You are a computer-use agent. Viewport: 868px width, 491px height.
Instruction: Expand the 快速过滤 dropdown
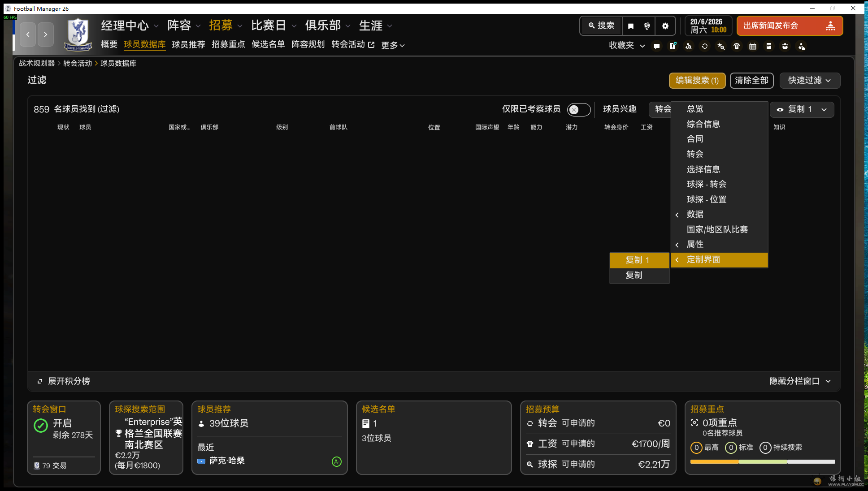point(810,81)
